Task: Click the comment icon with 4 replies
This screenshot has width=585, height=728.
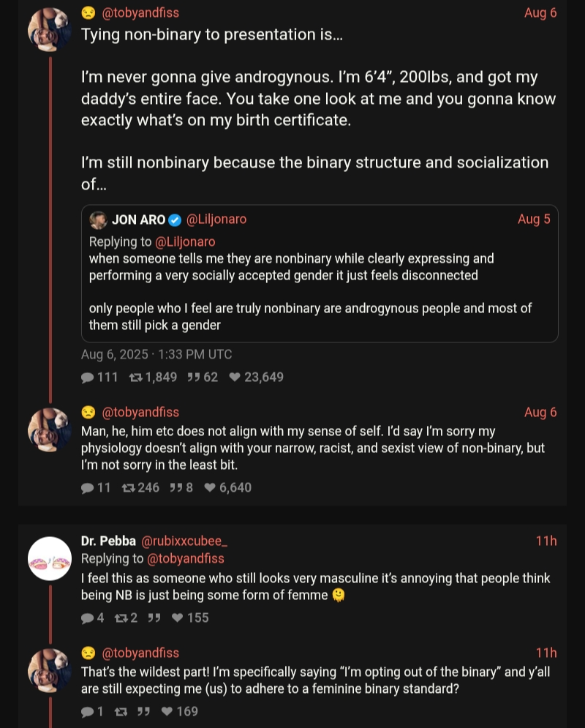Action: click(x=88, y=618)
